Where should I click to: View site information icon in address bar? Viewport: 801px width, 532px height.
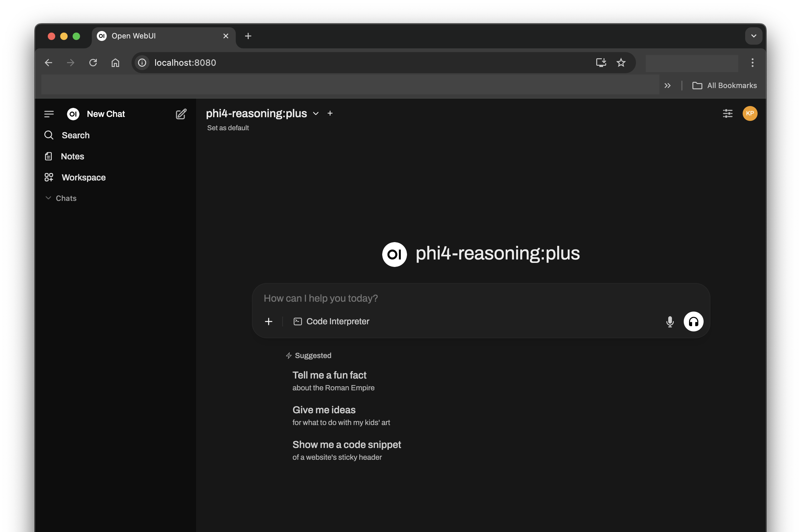point(142,63)
